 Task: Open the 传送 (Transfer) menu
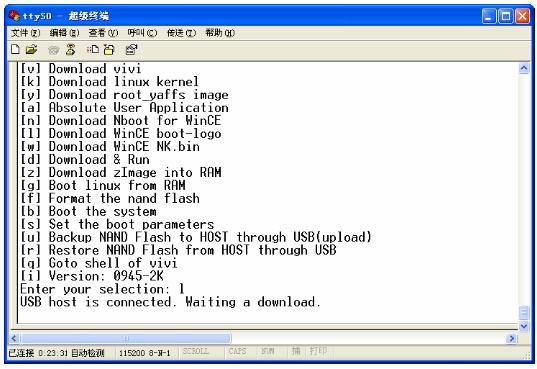(181, 33)
